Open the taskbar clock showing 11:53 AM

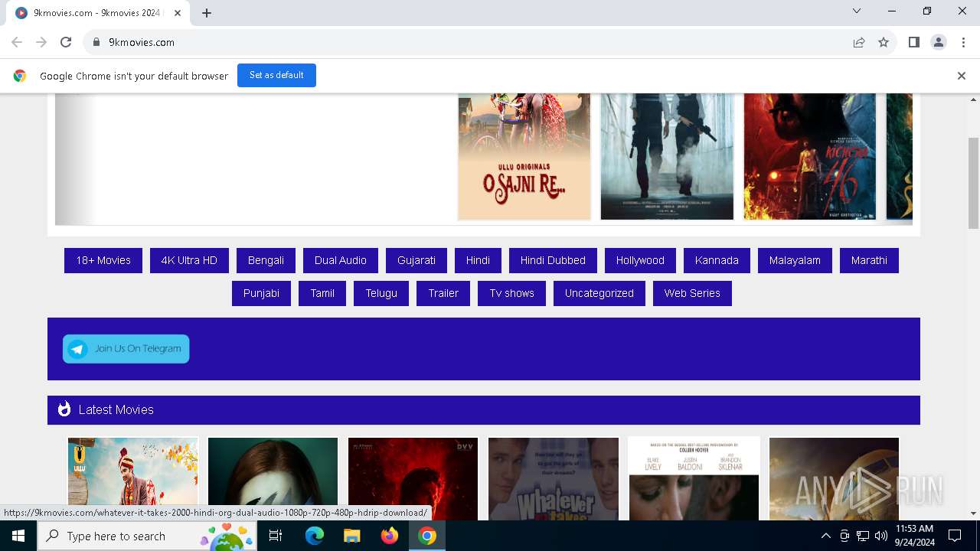pos(915,536)
